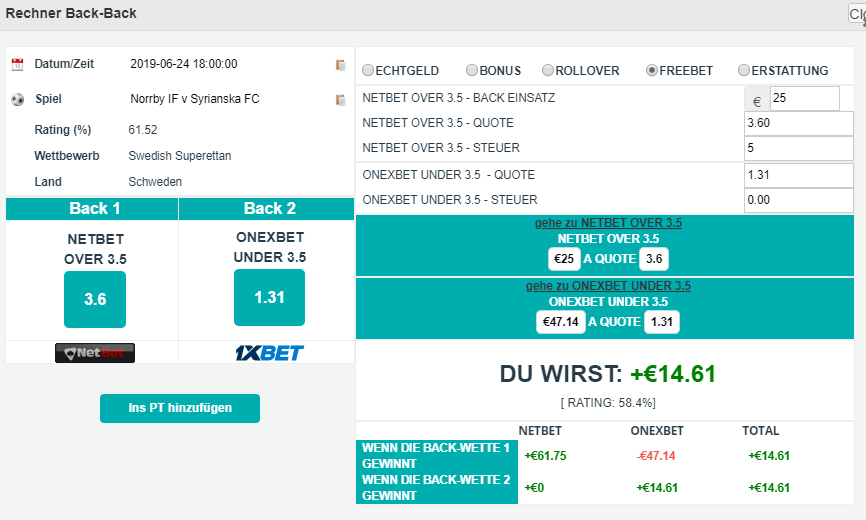The width and height of the screenshot is (866, 520).
Task: Follow the 'gehe zu NETBET OVER 3.5' link
Action: [608, 223]
